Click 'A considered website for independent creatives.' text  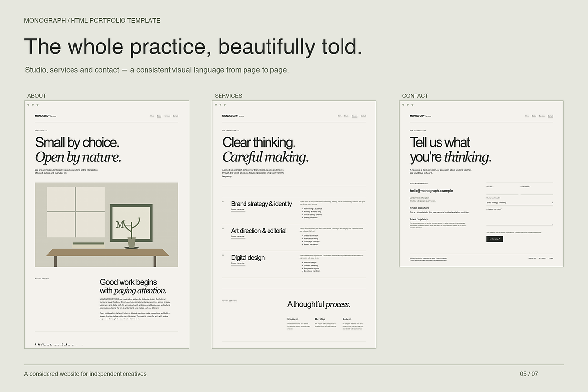click(x=86, y=374)
